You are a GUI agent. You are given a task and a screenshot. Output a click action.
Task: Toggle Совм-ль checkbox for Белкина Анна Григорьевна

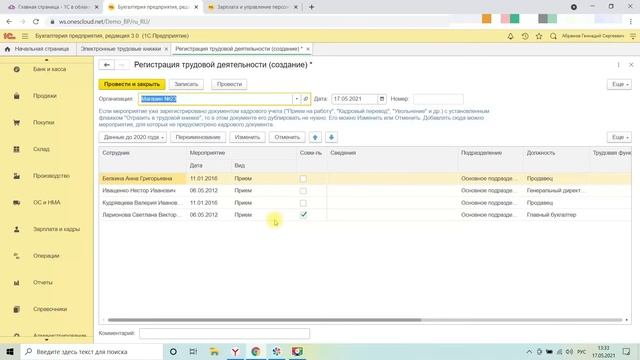(x=303, y=178)
